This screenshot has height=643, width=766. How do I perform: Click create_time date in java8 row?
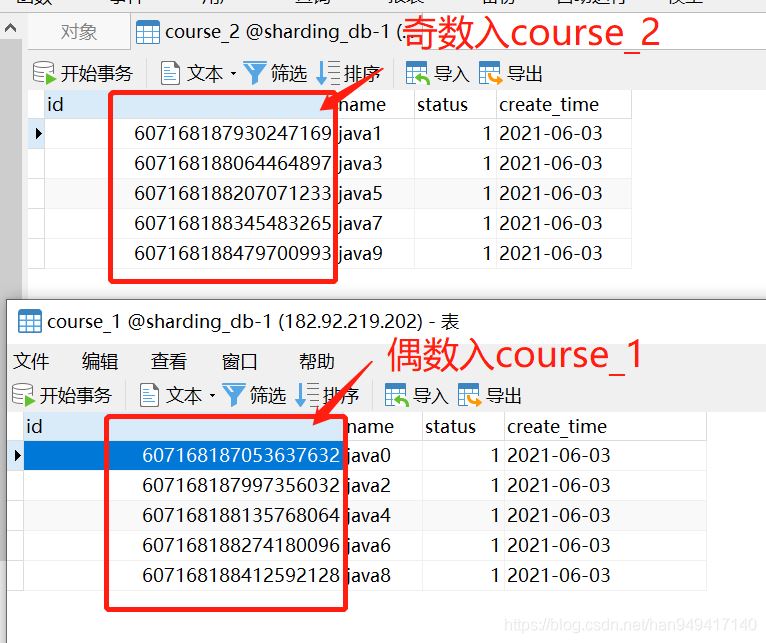(x=606, y=576)
